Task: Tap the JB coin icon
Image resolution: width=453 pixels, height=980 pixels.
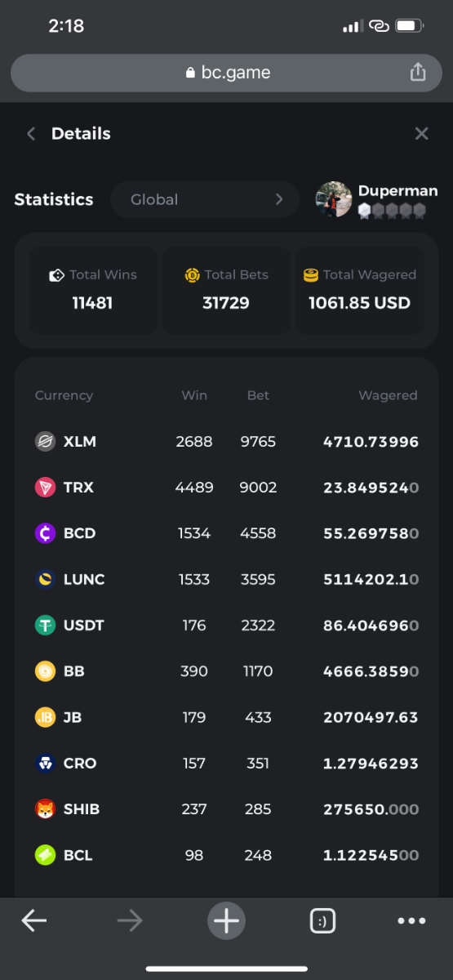Action: pyautogui.click(x=45, y=717)
